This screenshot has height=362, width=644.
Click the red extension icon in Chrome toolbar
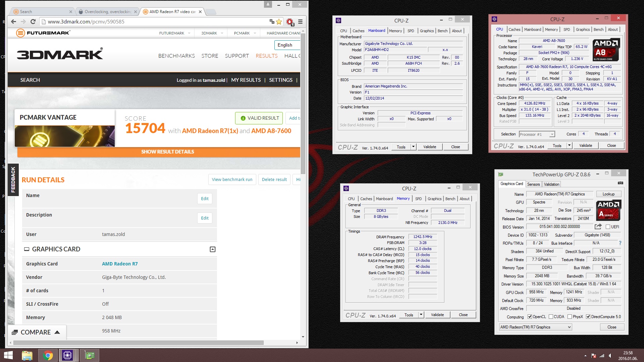tap(290, 22)
